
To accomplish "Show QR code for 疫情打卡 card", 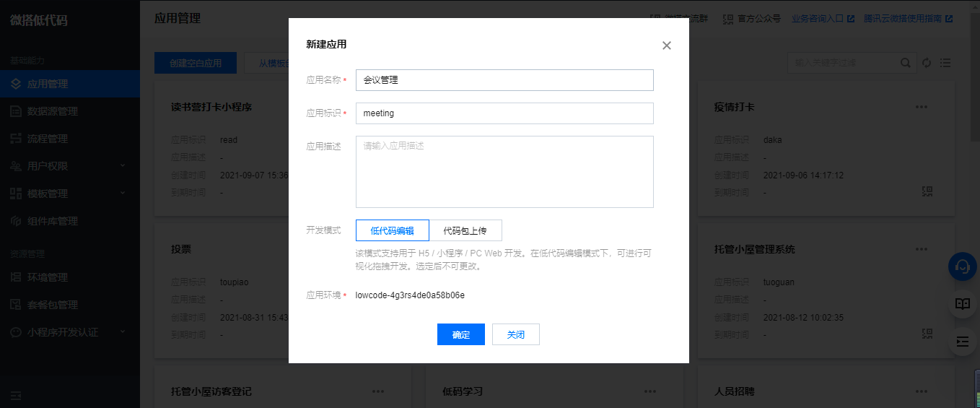I will pos(927,191).
